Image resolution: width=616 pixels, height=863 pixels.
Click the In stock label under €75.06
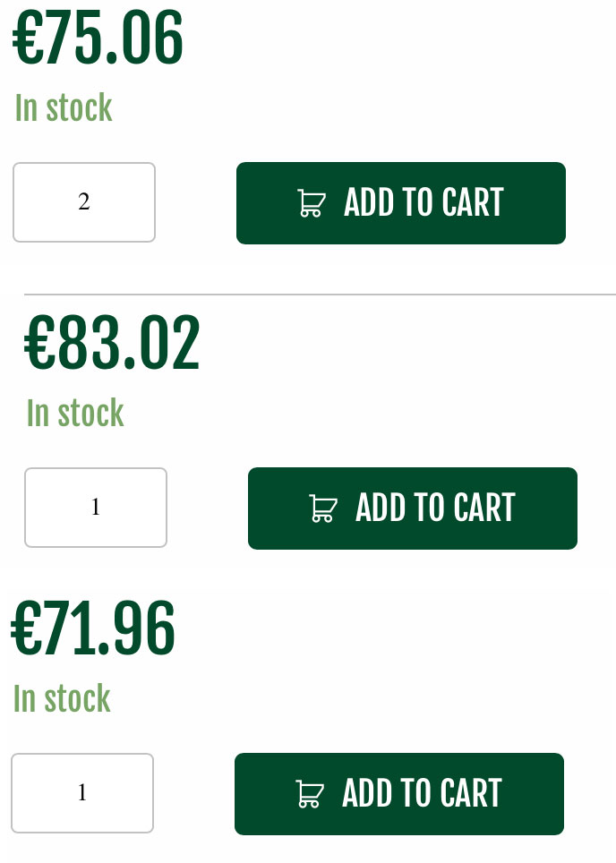(x=64, y=107)
